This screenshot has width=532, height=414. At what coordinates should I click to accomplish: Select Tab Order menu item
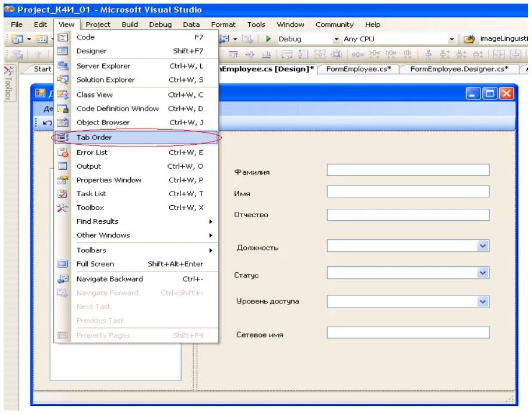coord(136,138)
